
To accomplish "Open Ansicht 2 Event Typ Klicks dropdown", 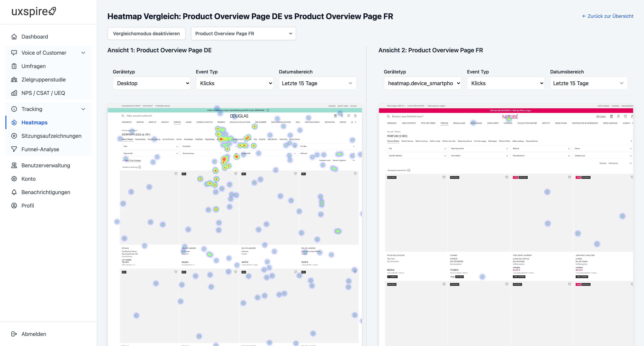I will click(506, 83).
